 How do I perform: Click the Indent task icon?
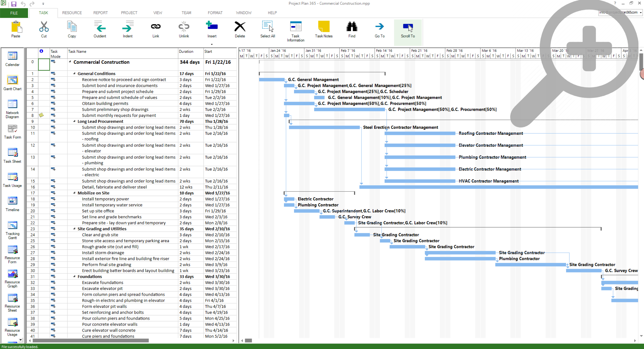[x=128, y=27]
